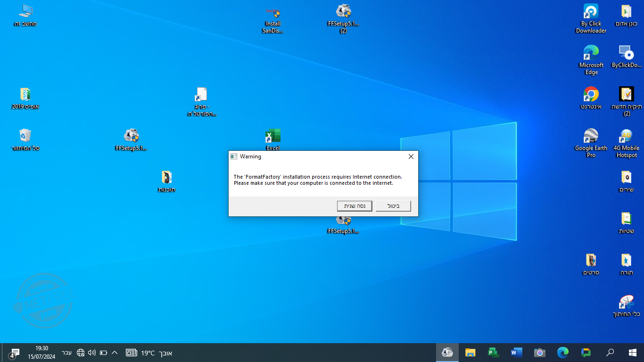Close the Warning dialog with X
Screen dimensions: 644x362
click(x=411, y=156)
